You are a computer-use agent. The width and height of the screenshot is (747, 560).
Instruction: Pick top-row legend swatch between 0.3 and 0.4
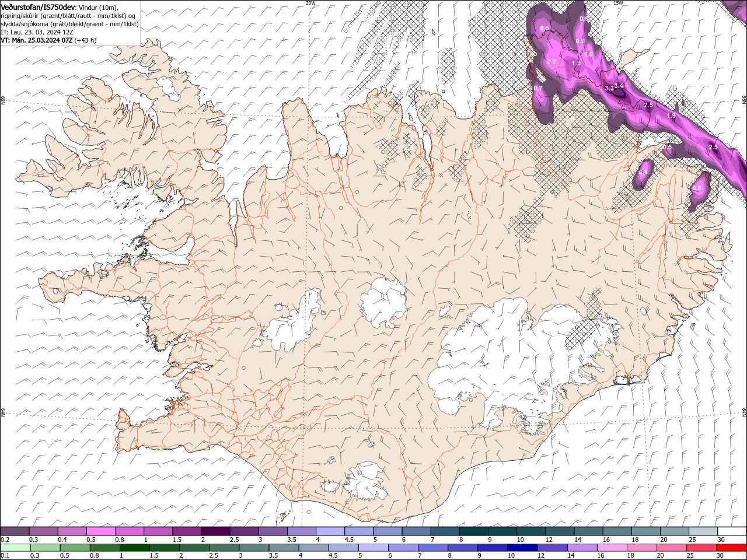43,531
